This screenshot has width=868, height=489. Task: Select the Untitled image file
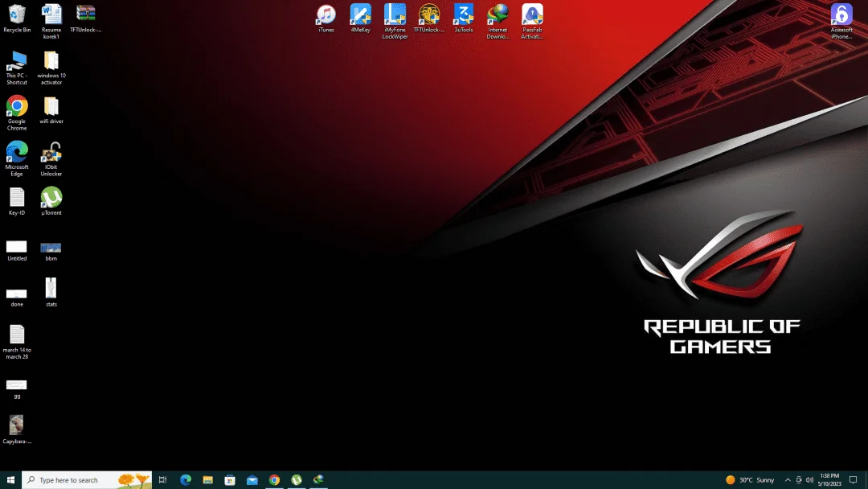[x=17, y=250]
